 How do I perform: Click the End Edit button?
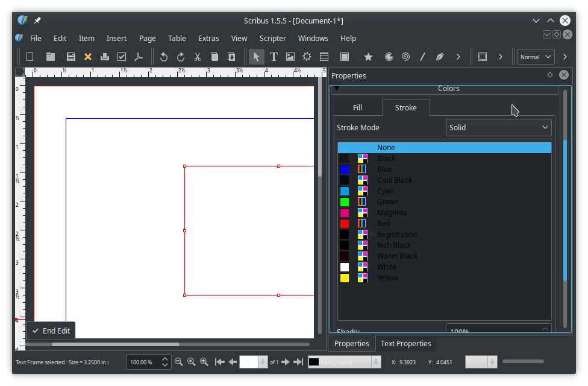click(x=51, y=331)
